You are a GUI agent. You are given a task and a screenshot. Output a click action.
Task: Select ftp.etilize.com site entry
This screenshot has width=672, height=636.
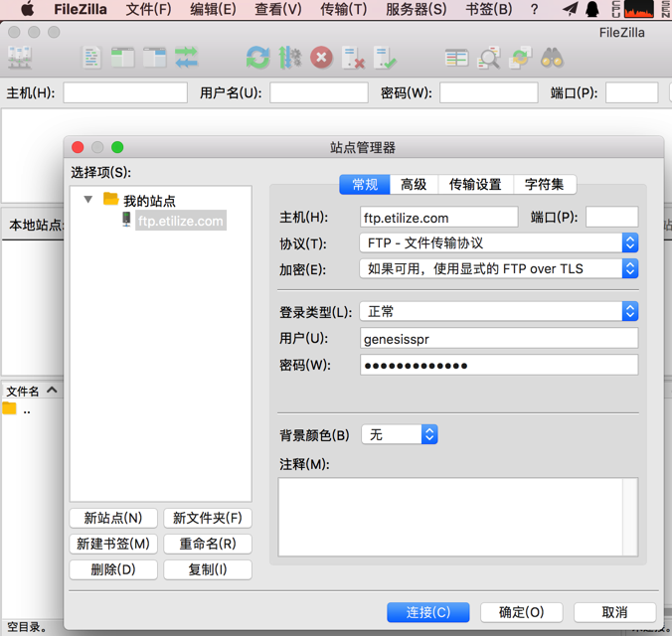tap(181, 221)
